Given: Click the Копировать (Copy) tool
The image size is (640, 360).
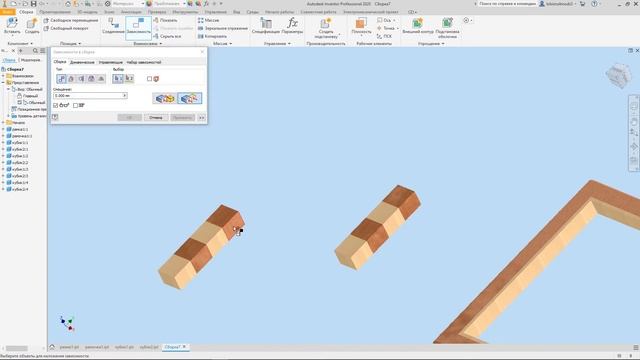Looking at the screenshot, I should (212, 36).
